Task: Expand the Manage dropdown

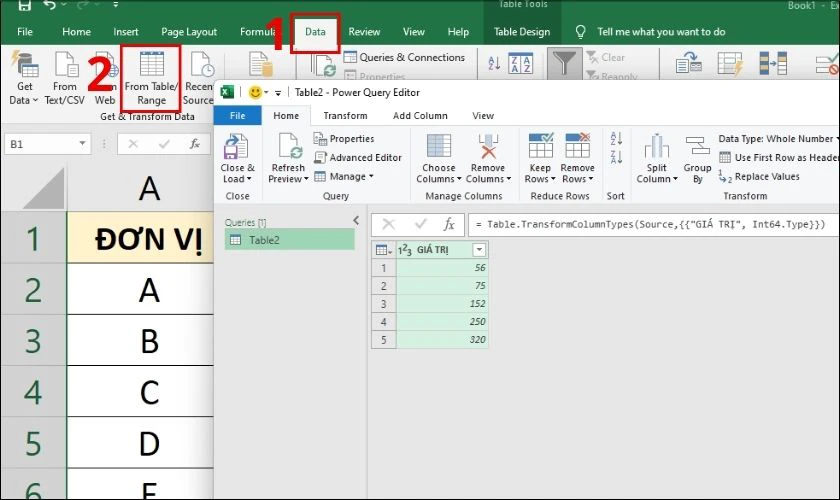Action: (344, 176)
